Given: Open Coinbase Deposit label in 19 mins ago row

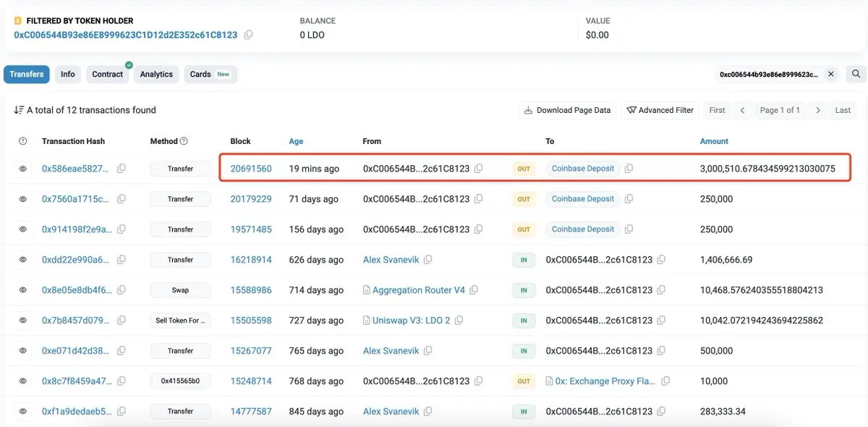Looking at the screenshot, I should 583,169.
